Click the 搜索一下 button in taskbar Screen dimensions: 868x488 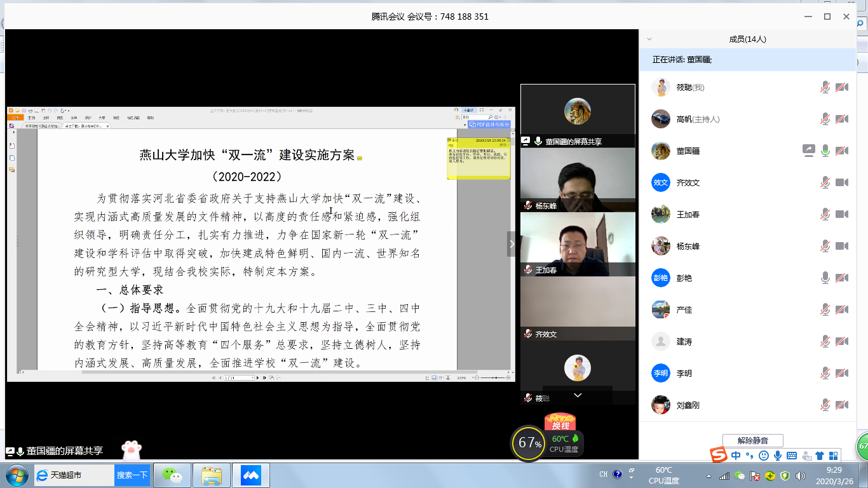[132, 475]
